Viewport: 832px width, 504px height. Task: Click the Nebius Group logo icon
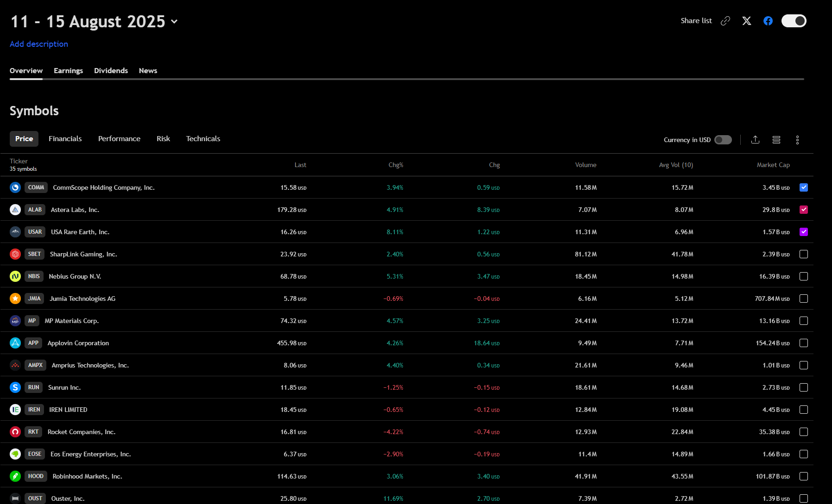point(15,276)
